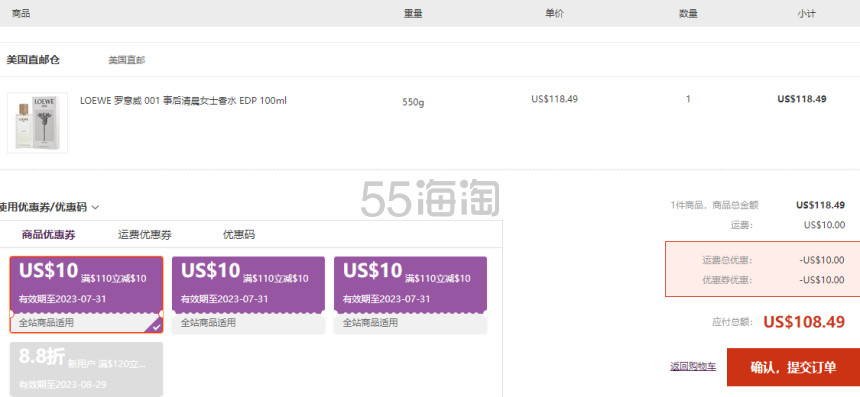
Task: Click the 运费 US$10.00 amount
Action: (x=824, y=225)
